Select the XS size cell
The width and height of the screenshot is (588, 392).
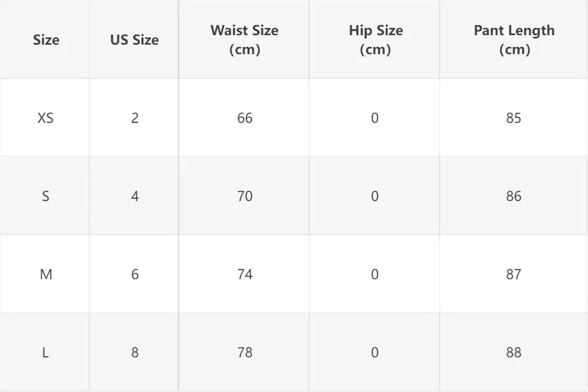tap(45, 118)
